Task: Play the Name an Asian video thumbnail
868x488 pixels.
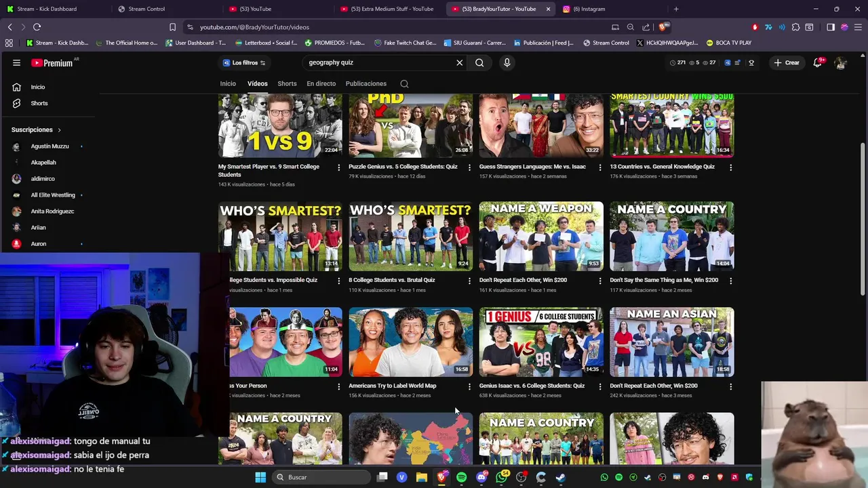Action: [671, 342]
